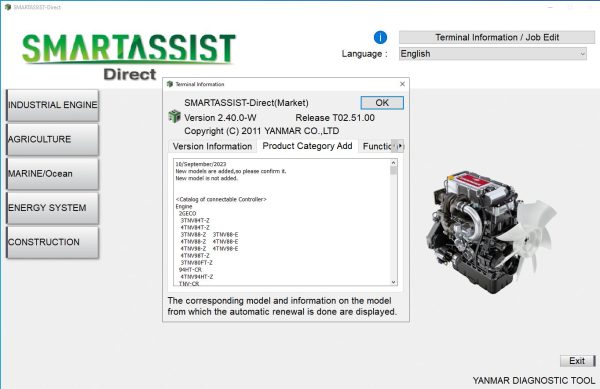Click the '3TNV84T-Z' model entry
The width and height of the screenshot is (600, 389).
point(195,221)
